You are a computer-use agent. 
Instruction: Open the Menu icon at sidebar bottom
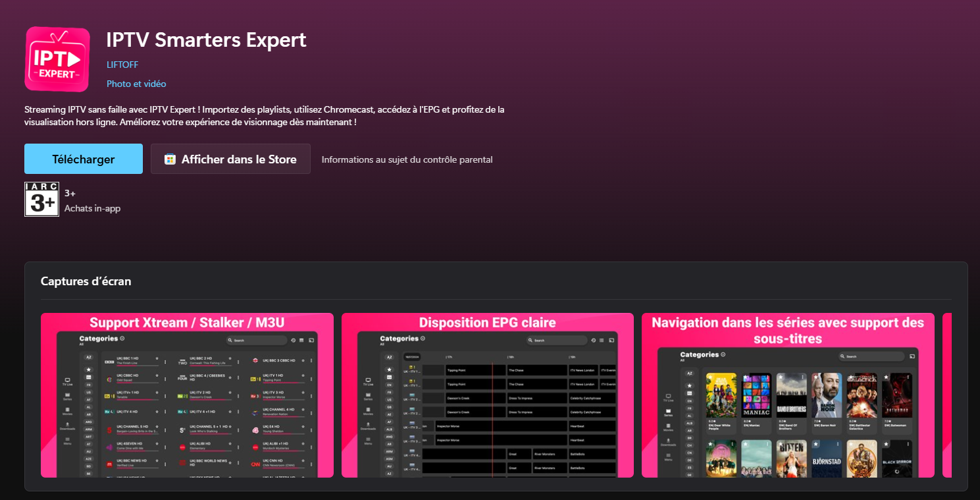pos(67,440)
